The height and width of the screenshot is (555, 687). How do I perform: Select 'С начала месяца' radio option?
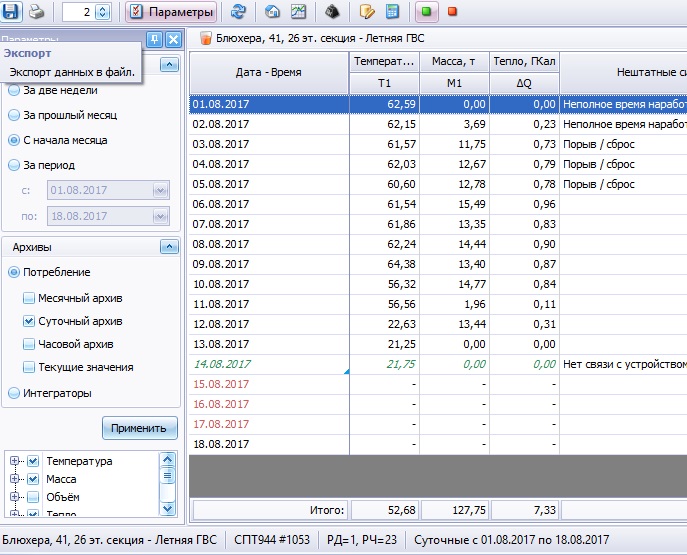[x=58, y=140]
